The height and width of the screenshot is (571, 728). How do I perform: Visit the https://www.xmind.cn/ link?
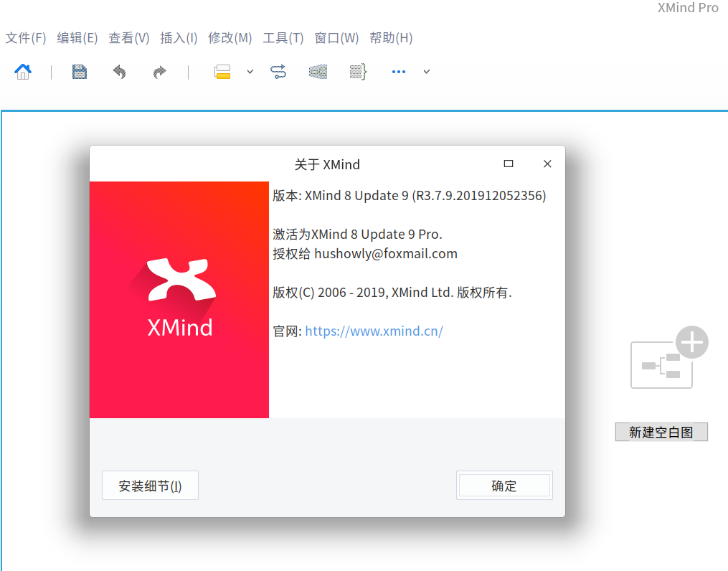tap(374, 331)
